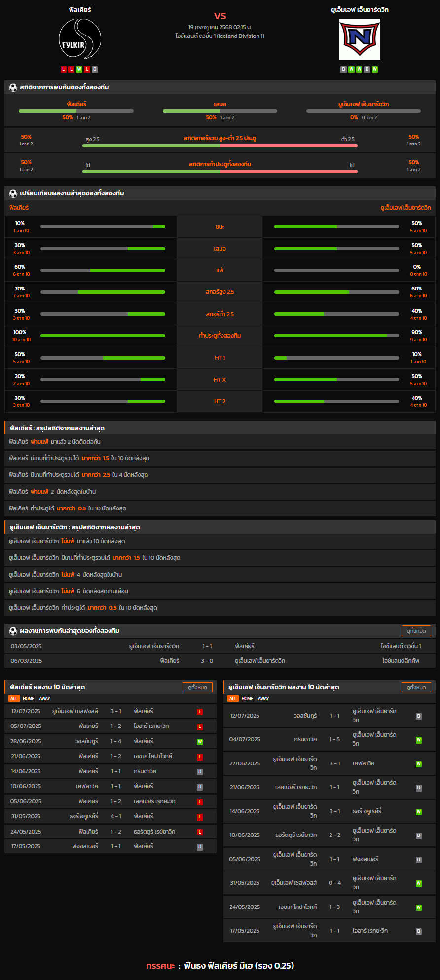Image resolution: width=440 pixels, height=980 pixels.
Task: Click the both-teams-score ใช่/ไม่ statistic bar
Action: (220, 171)
